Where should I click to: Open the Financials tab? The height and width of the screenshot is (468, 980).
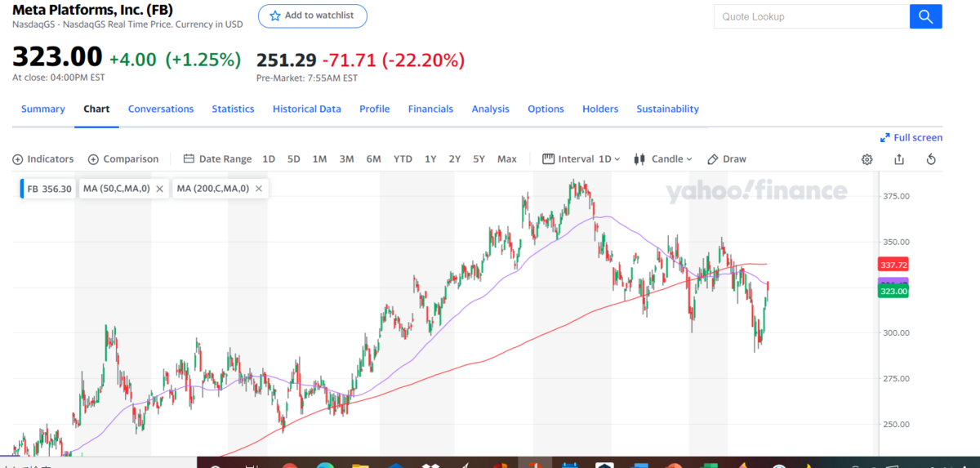coord(430,109)
